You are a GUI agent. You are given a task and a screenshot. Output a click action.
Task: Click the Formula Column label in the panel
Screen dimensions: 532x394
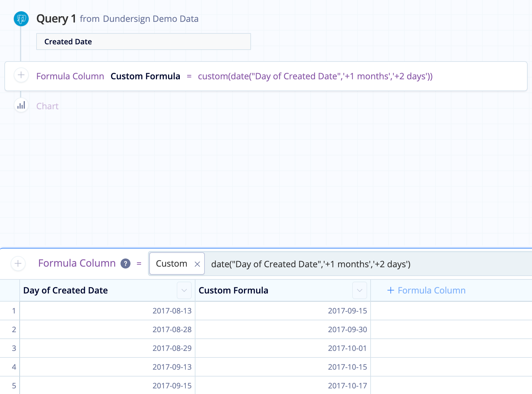[77, 263]
